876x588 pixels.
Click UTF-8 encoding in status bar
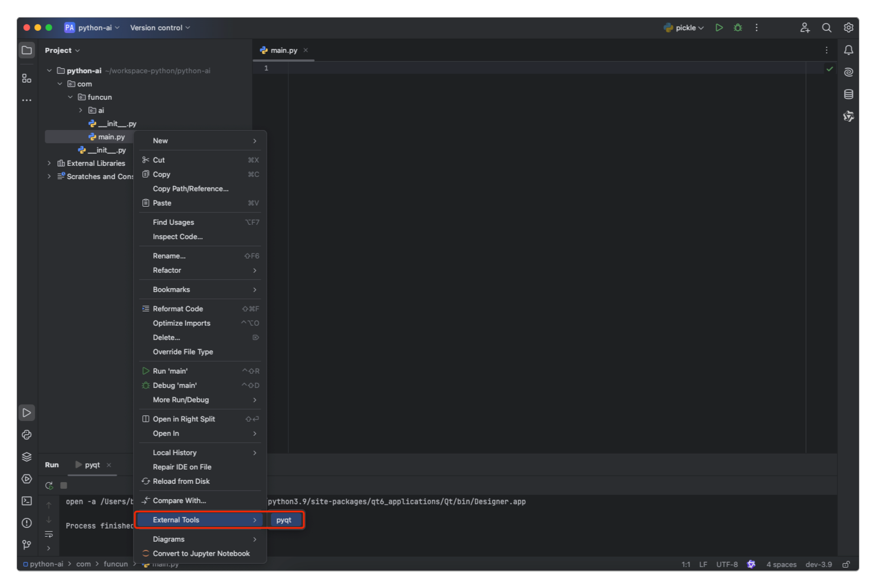point(727,564)
